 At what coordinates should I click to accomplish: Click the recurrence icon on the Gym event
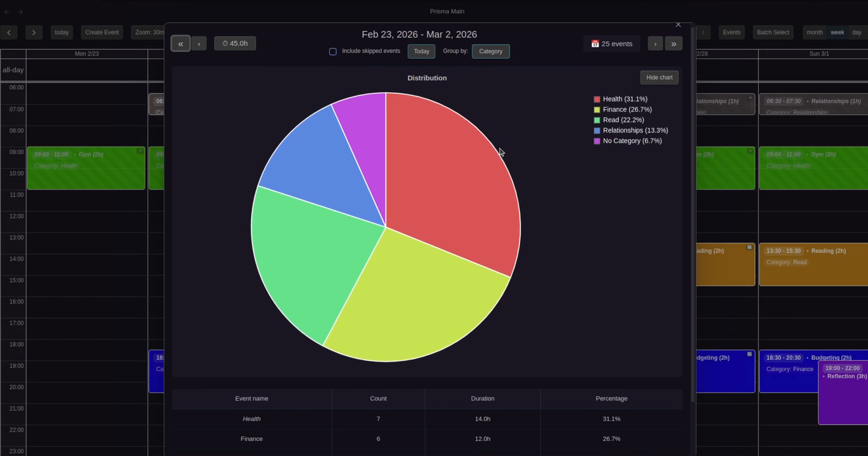coord(140,151)
